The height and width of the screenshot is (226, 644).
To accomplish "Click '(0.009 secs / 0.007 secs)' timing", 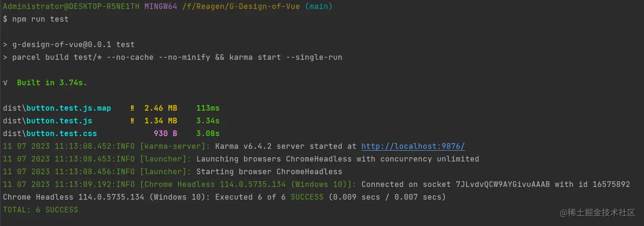I will [x=387, y=197].
